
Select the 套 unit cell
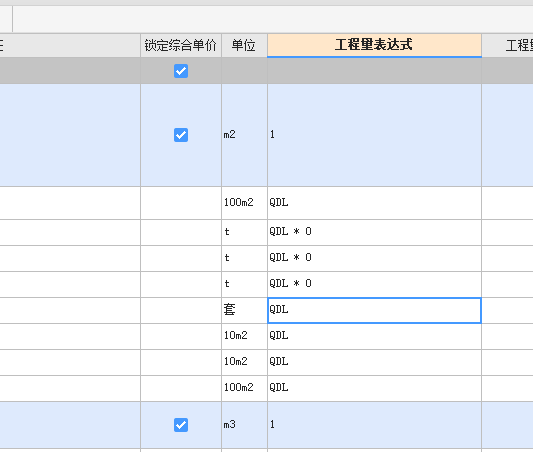coord(244,310)
